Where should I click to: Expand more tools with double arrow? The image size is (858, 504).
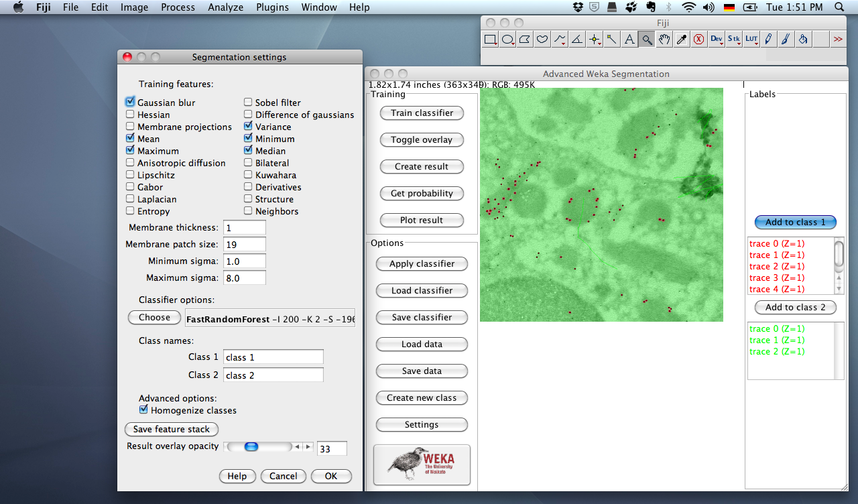pos(838,40)
